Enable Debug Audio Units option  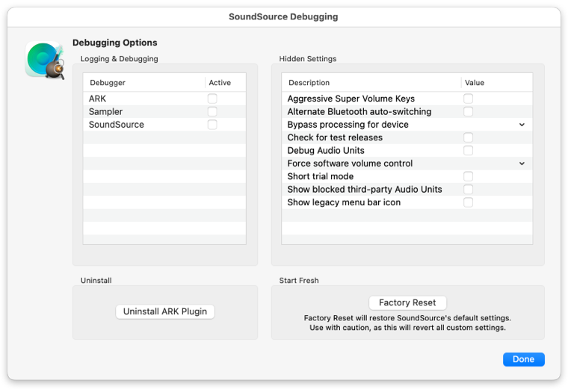(x=468, y=151)
